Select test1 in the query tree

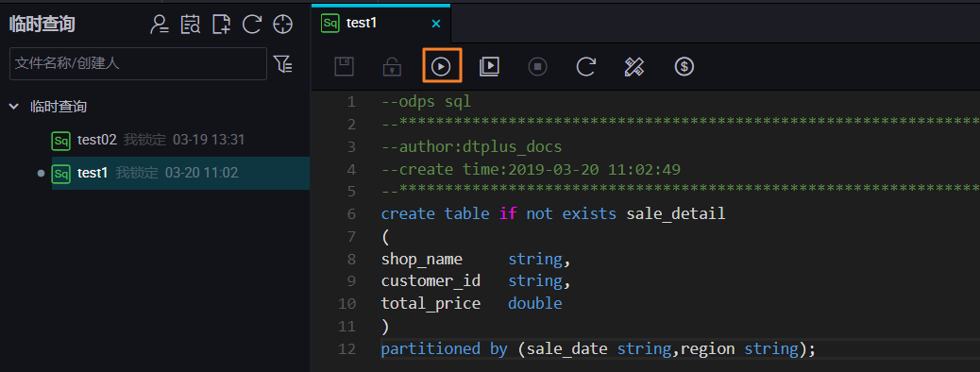click(145, 173)
